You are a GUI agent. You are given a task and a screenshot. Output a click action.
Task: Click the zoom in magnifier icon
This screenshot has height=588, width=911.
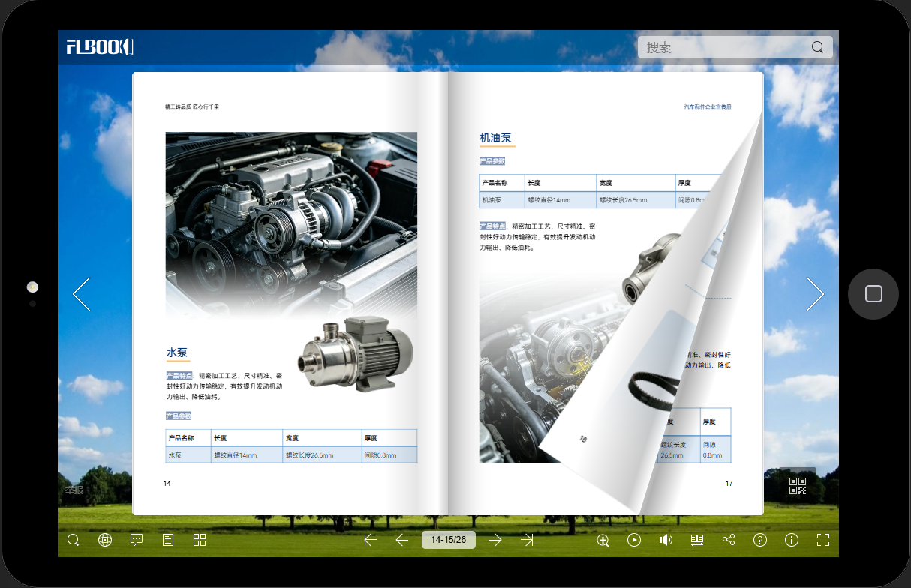click(x=603, y=540)
